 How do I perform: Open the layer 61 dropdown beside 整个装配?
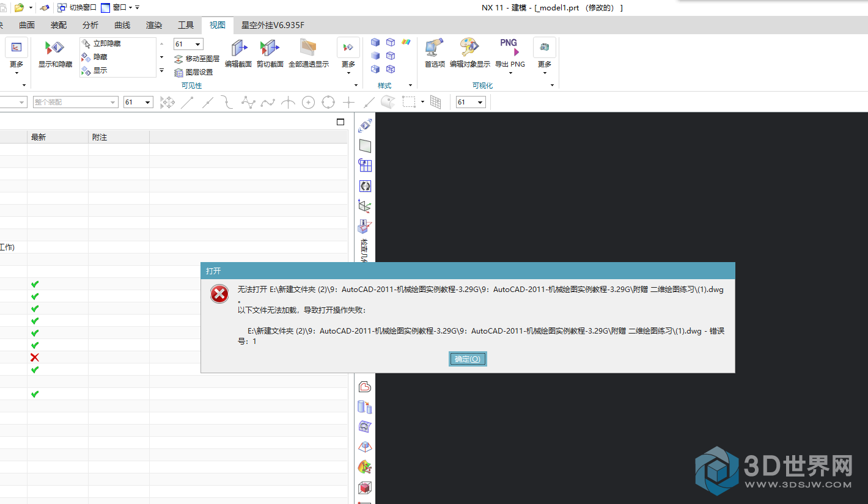(x=138, y=102)
